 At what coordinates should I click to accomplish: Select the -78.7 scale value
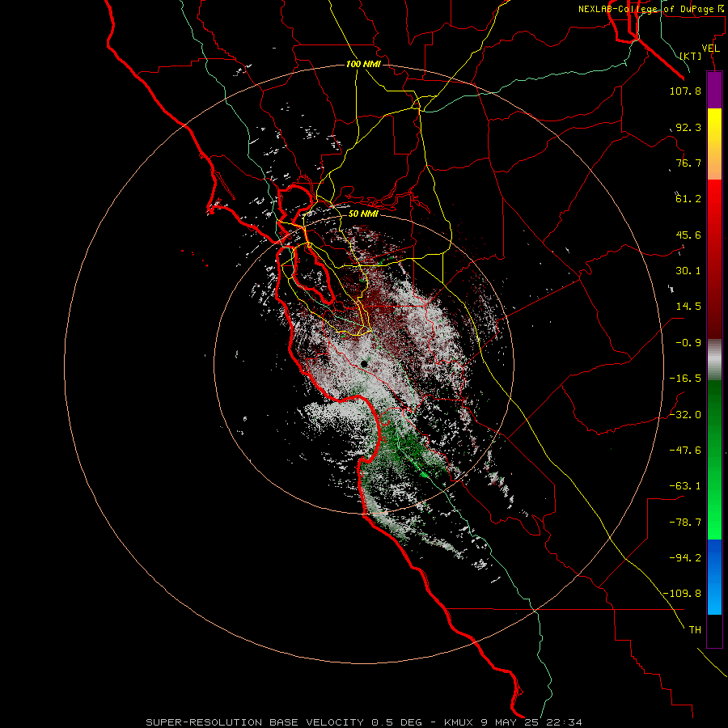click(x=685, y=523)
